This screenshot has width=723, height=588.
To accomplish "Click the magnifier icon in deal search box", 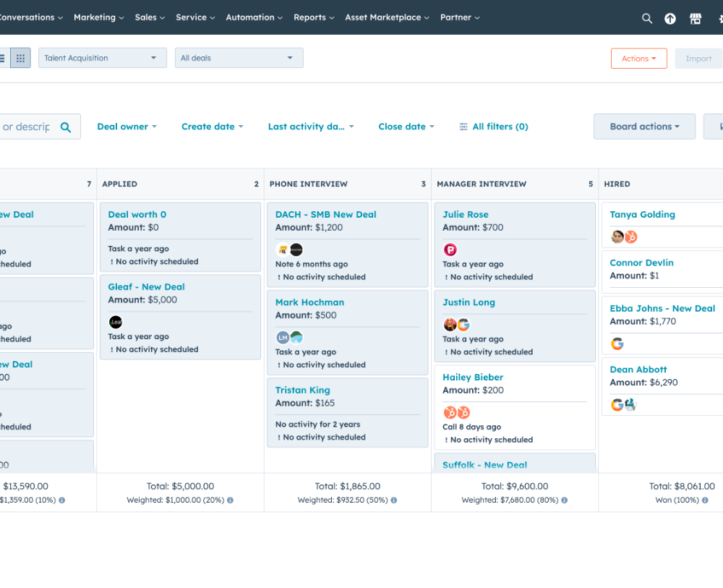I will coord(66,127).
